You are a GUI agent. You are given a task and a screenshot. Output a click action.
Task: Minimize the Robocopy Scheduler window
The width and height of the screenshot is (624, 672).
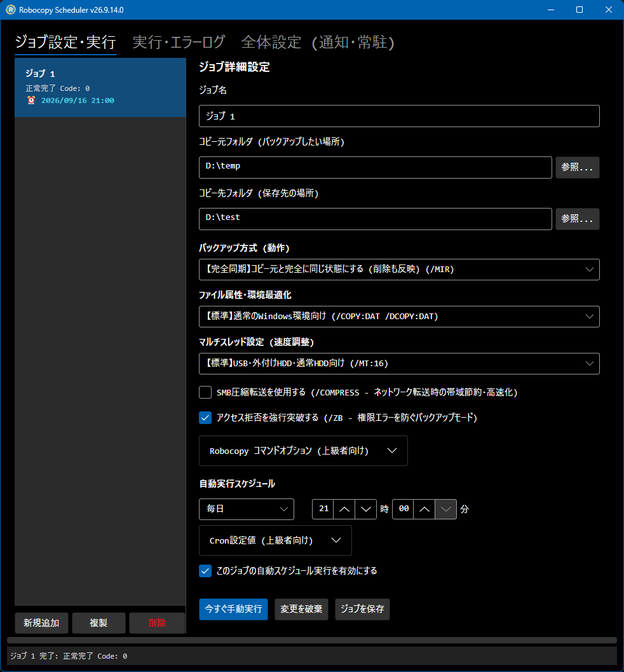point(551,10)
